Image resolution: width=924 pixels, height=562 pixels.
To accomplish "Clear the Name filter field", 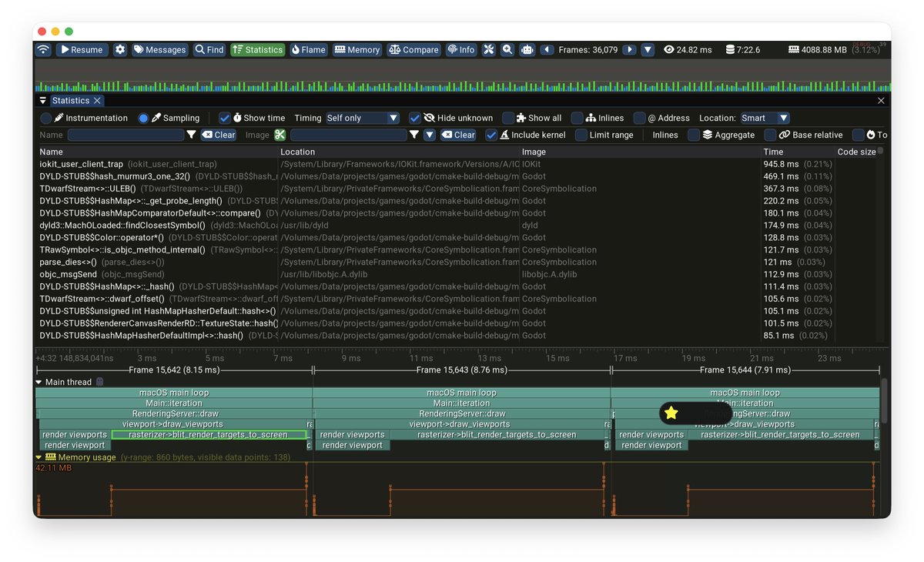I will [x=218, y=134].
